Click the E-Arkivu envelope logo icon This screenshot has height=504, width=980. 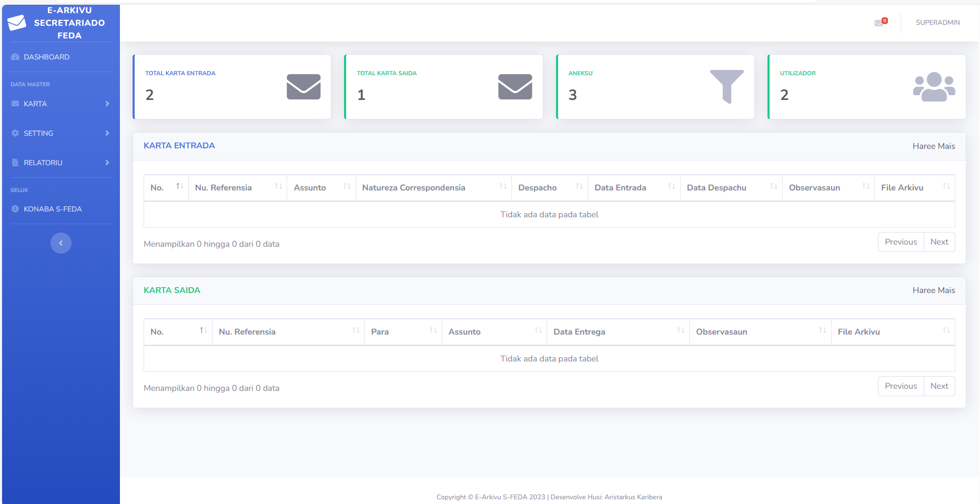click(x=17, y=23)
